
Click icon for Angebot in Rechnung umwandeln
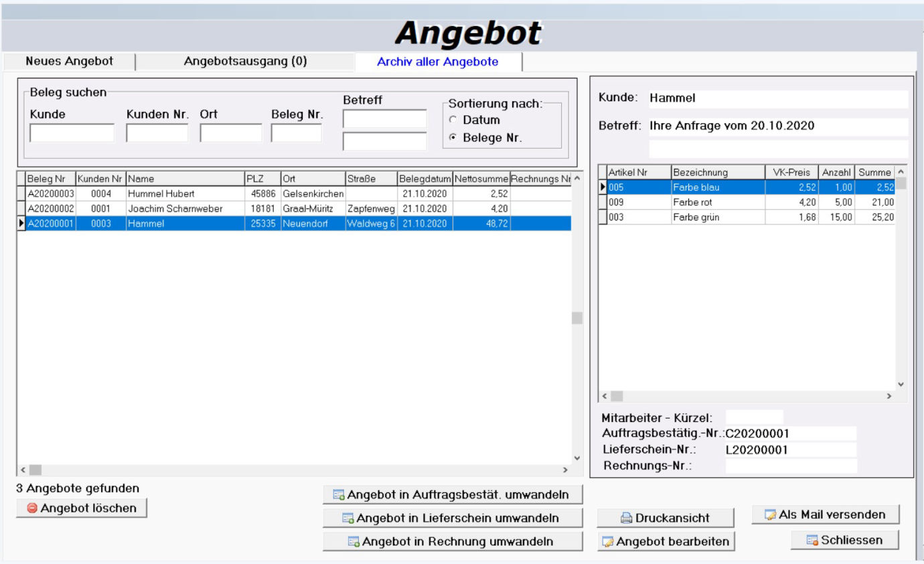354,542
